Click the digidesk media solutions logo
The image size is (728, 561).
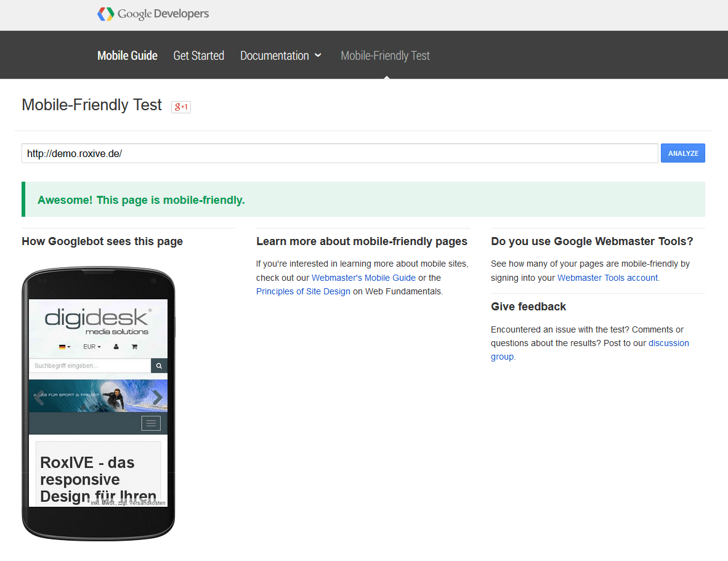pyautogui.click(x=98, y=321)
